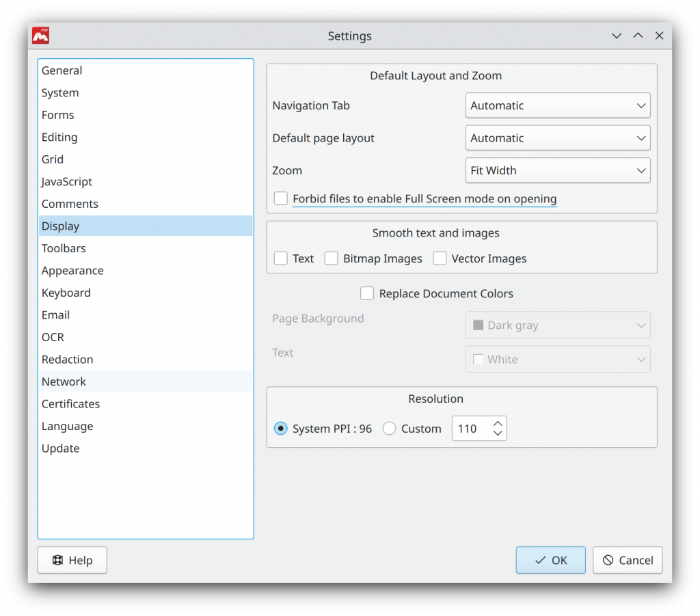Click the upward chevron in title bar

point(638,36)
